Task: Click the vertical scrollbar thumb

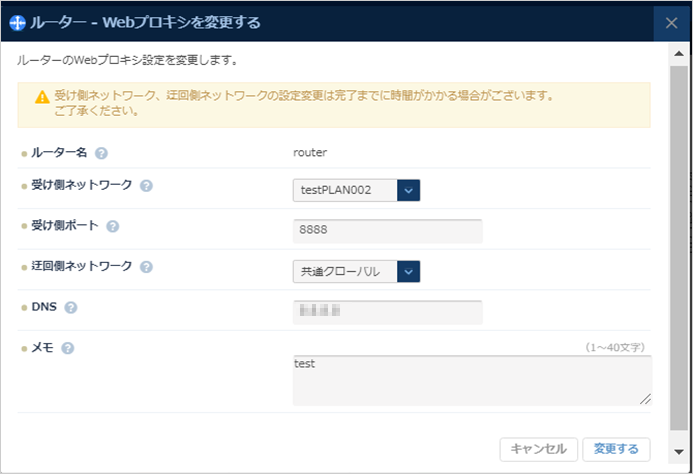Action: click(x=679, y=248)
